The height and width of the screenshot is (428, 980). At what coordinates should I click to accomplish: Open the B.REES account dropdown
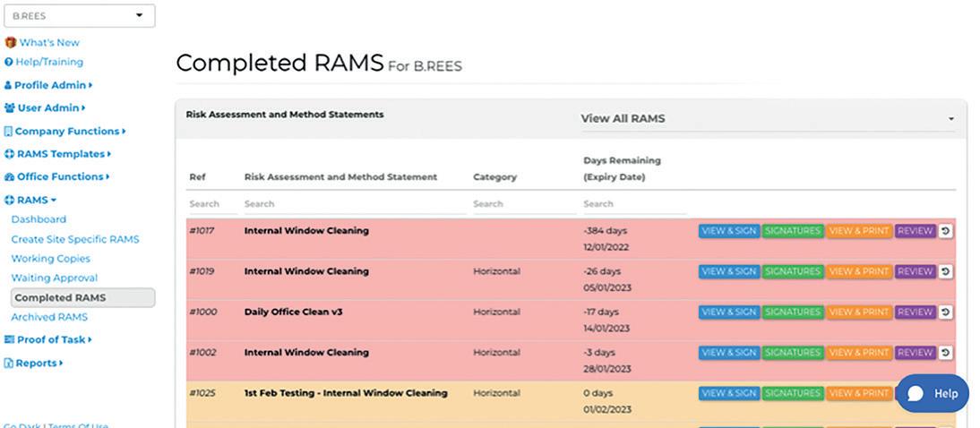79,15
